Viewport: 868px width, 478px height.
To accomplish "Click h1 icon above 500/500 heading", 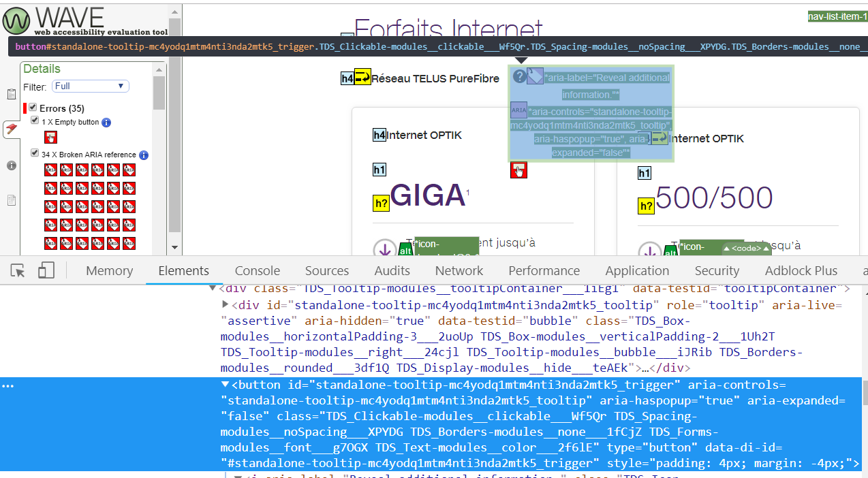I will click(x=645, y=173).
